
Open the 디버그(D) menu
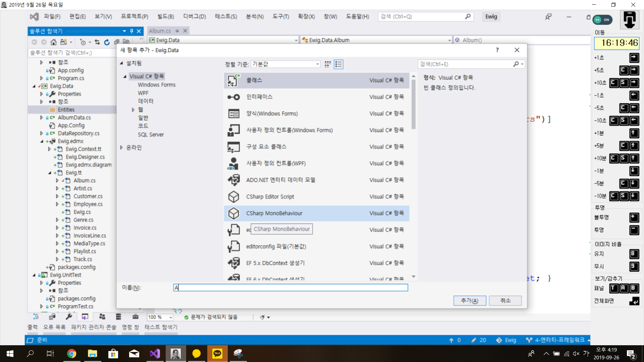click(x=194, y=17)
